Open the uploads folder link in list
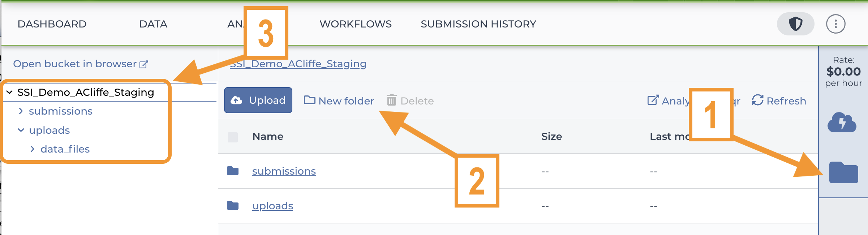The width and height of the screenshot is (868, 235). coord(272,206)
